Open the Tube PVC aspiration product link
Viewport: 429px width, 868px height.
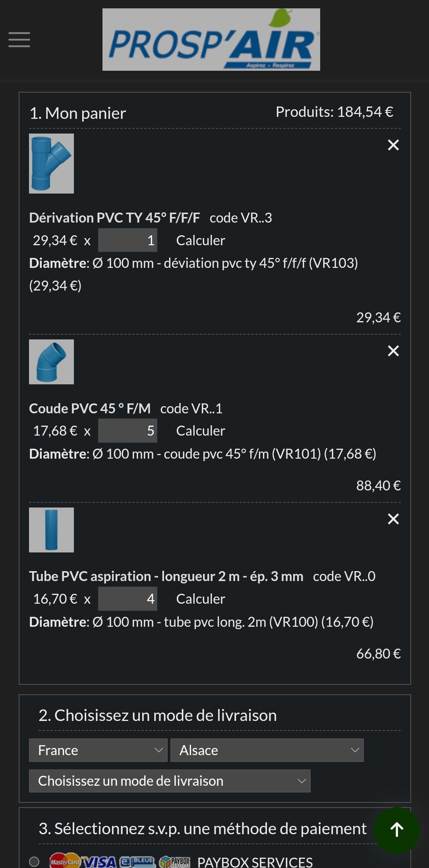pyautogui.click(x=166, y=576)
